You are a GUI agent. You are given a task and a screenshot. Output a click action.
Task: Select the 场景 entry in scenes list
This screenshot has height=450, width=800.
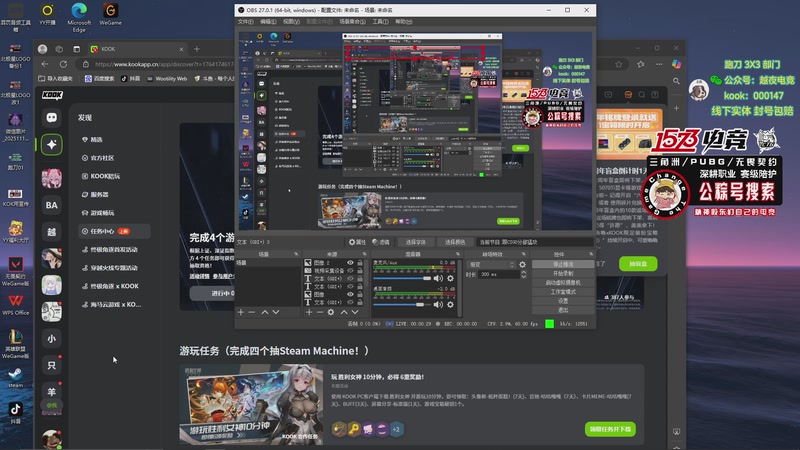[268, 263]
